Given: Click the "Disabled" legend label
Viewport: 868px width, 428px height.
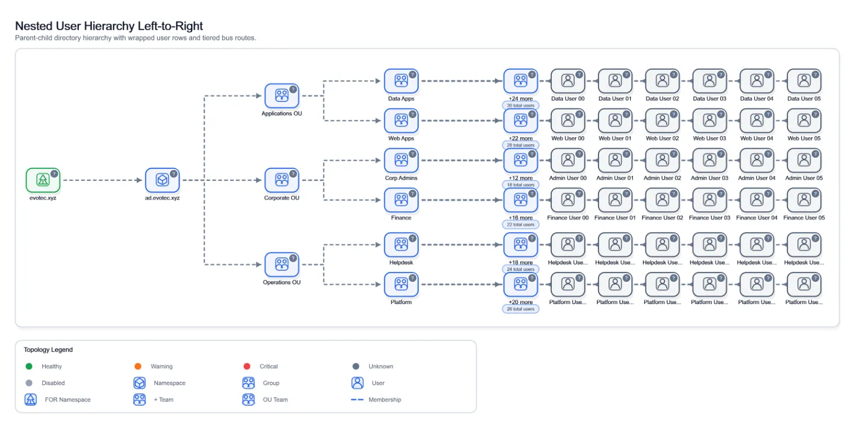Looking at the screenshot, I should [53, 383].
